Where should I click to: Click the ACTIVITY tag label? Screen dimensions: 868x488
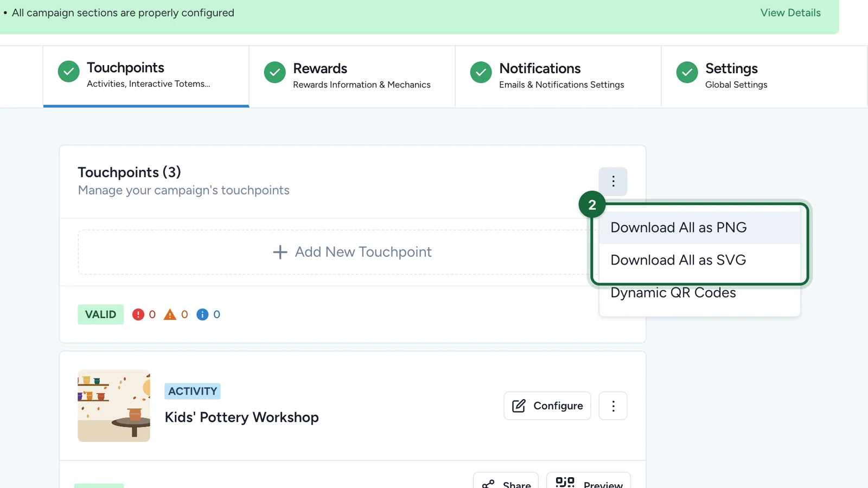[x=193, y=391]
